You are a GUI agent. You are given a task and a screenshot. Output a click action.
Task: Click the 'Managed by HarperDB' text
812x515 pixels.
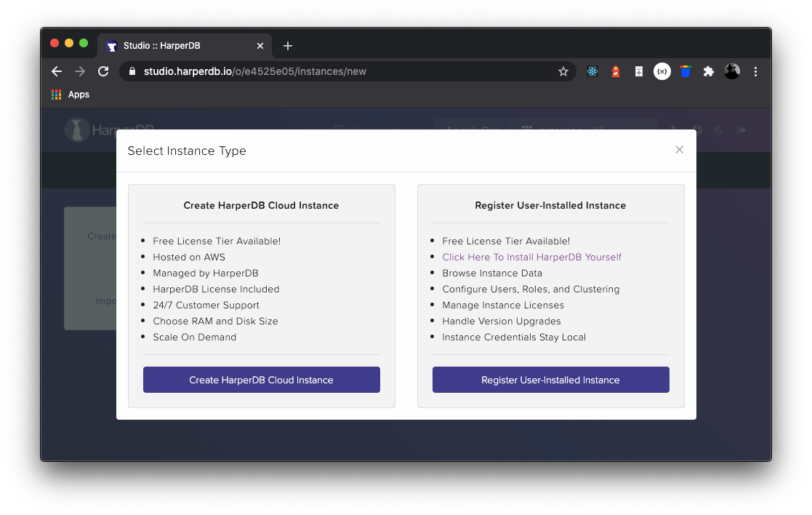206,273
